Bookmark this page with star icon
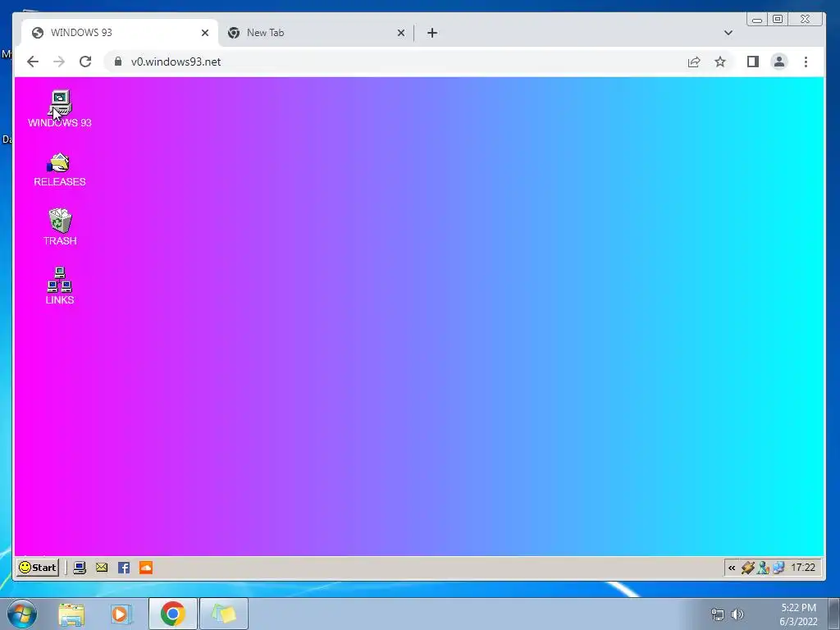This screenshot has width=840, height=630. (720, 62)
